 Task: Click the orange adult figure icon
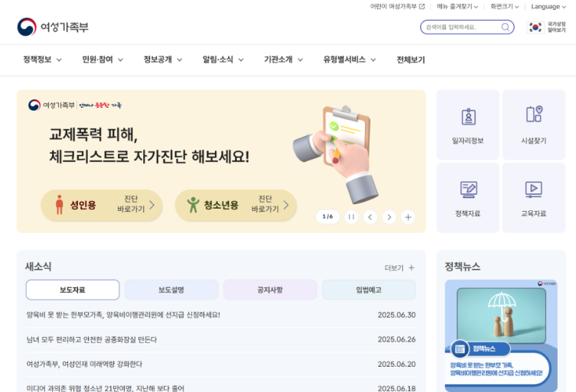pos(59,205)
